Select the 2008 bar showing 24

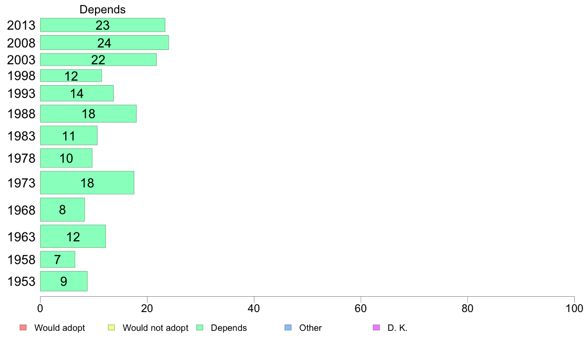(104, 43)
